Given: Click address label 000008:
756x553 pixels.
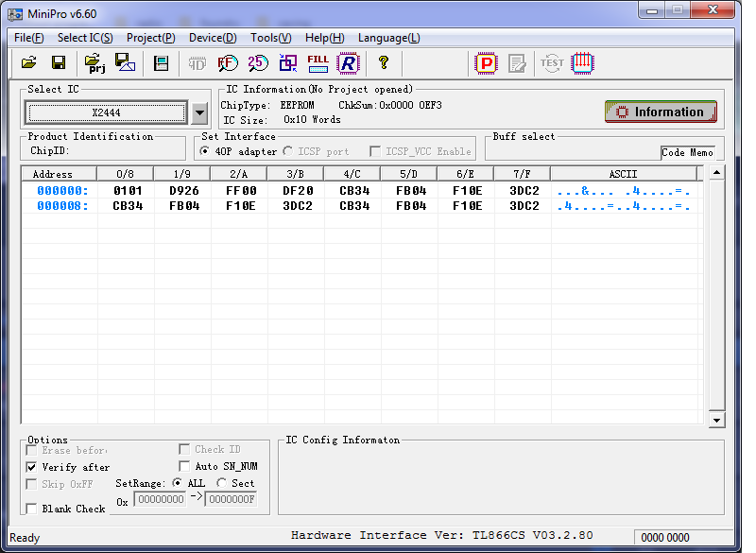Looking at the screenshot, I should [x=63, y=206].
